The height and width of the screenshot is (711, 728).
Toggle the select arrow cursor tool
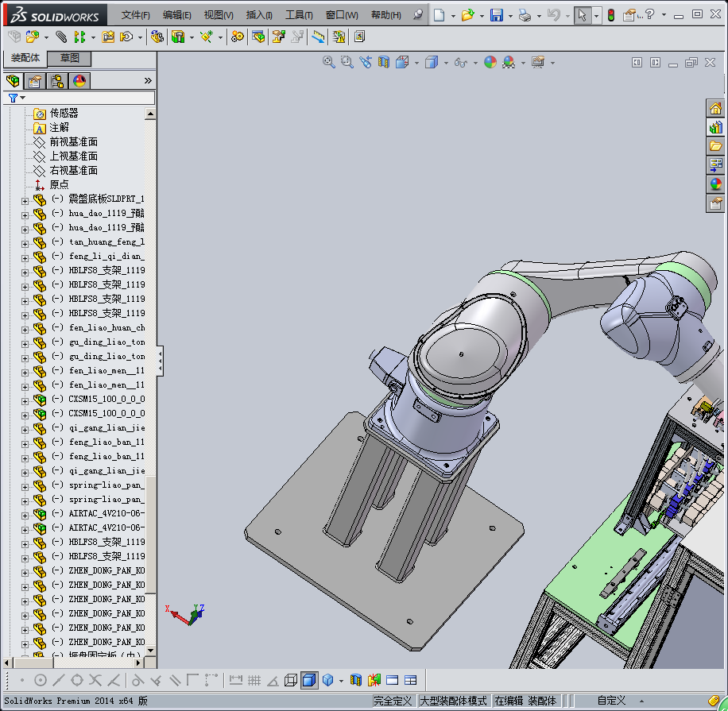pos(583,15)
